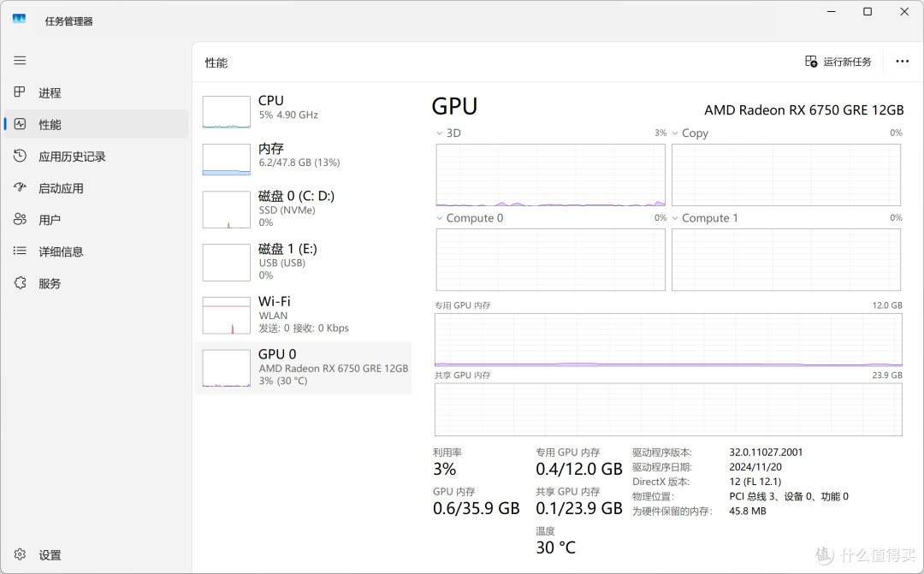Viewport: 924px width, 574px height.
Task: Select the Wi-Fi thumbnail graph
Action: click(226, 316)
